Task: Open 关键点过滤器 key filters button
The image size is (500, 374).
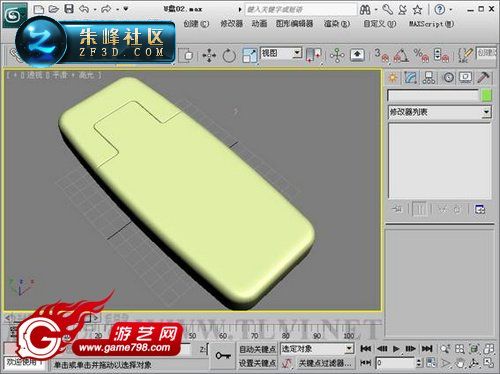Action: point(325,363)
